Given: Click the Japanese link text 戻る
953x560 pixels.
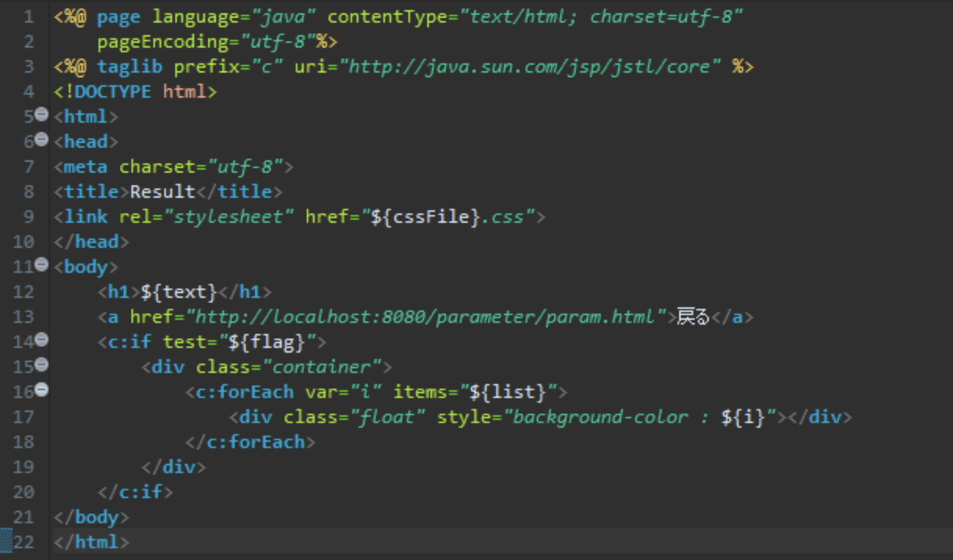Looking at the screenshot, I should [x=693, y=317].
